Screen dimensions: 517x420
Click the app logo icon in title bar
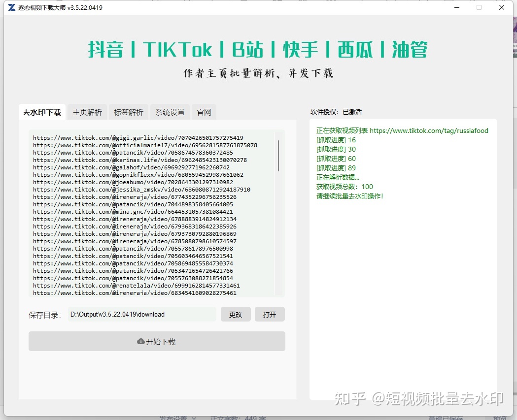tap(11, 7)
